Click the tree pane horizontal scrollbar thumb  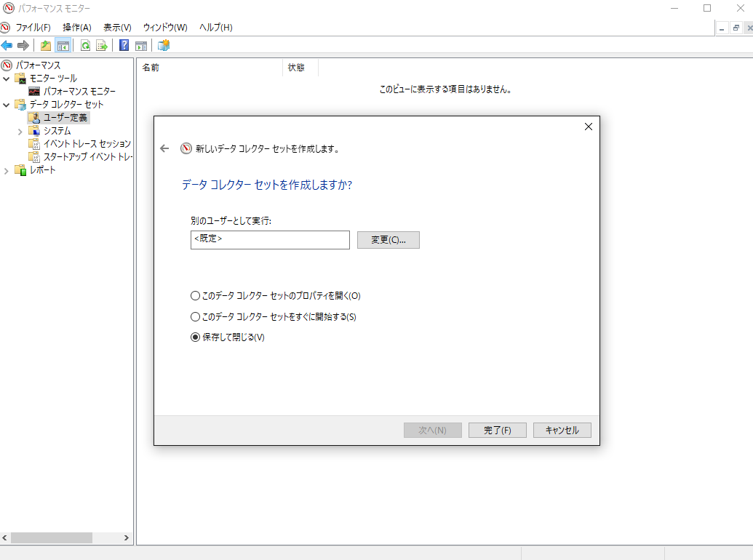(x=52, y=538)
